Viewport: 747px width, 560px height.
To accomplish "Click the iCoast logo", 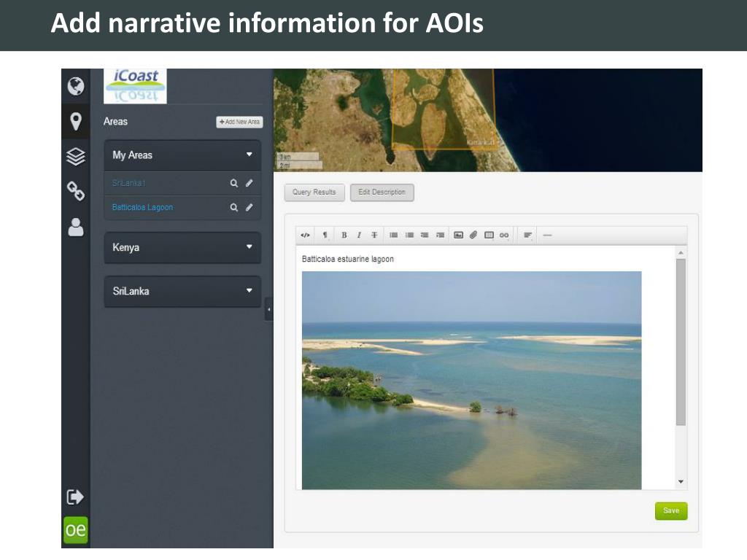I will [x=135, y=86].
